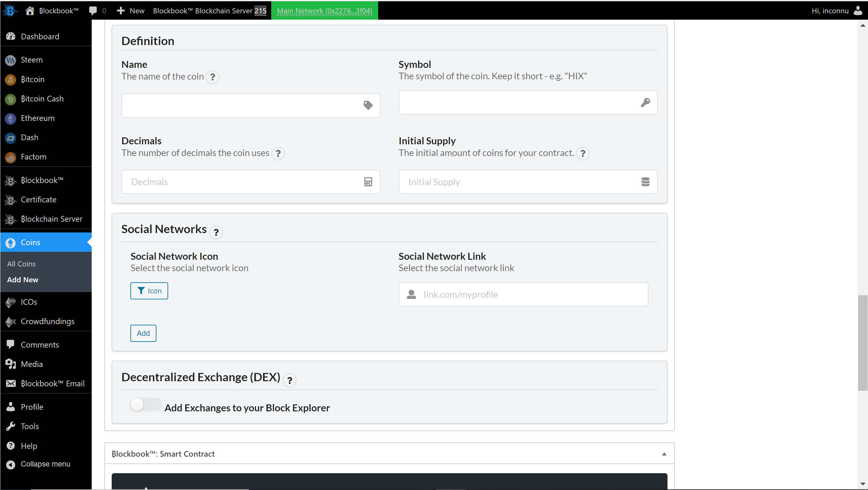The image size is (868, 490).
Task: Click the Crowdfundings sidebar icon
Action: click(x=10, y=322)
